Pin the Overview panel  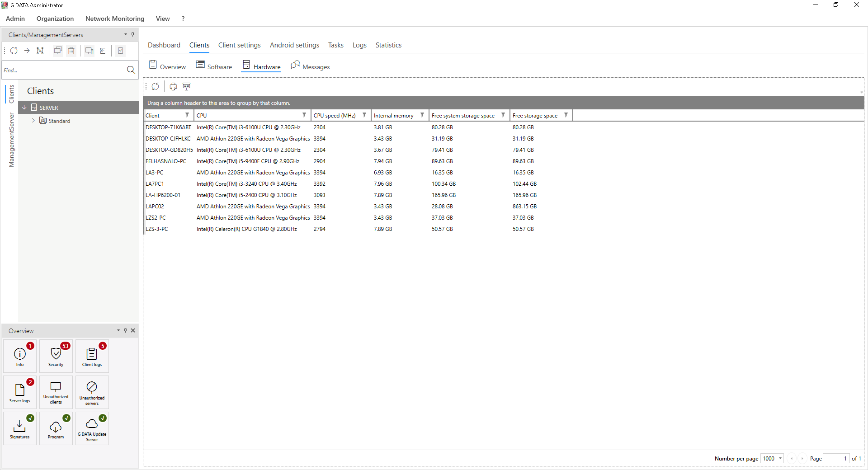coord(126,330)
